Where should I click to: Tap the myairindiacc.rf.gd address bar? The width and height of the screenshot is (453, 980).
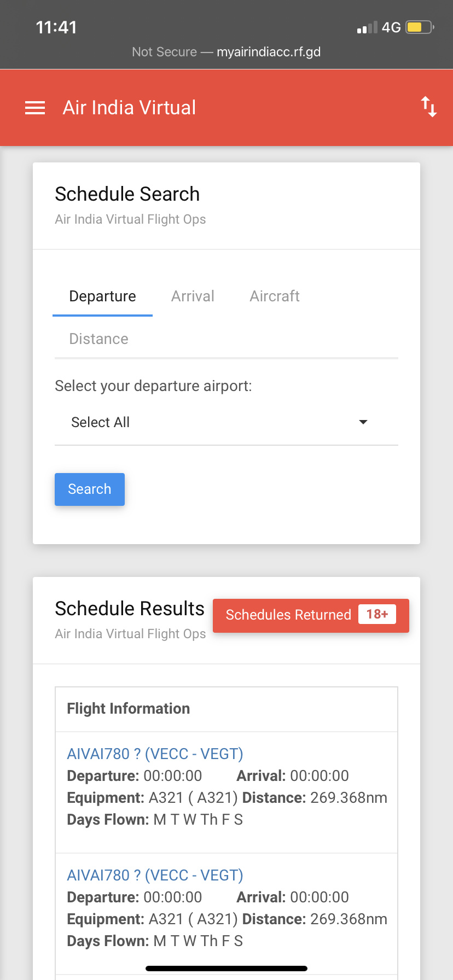[226, 52]
